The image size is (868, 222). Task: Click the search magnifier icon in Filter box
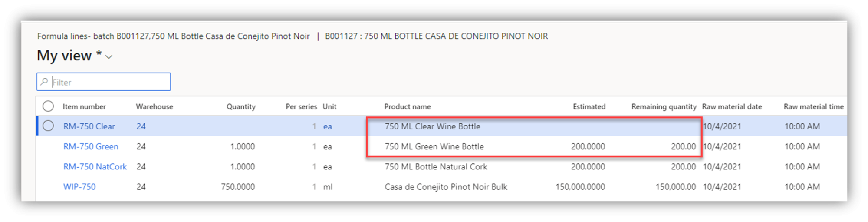44,82
